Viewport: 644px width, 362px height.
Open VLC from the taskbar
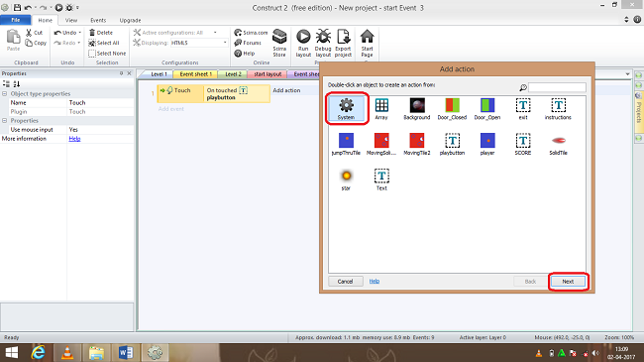(x=67, y=353)
